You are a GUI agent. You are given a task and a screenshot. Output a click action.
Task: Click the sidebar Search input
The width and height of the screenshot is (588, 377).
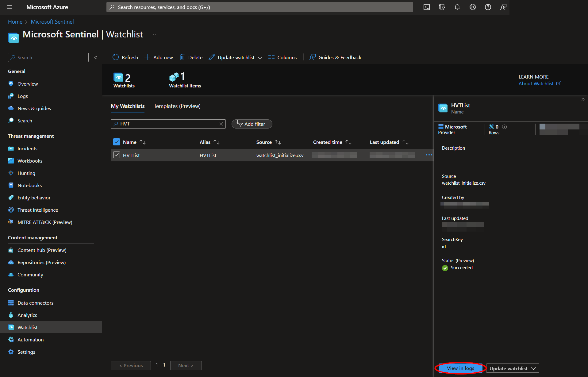tap(48, 57)
